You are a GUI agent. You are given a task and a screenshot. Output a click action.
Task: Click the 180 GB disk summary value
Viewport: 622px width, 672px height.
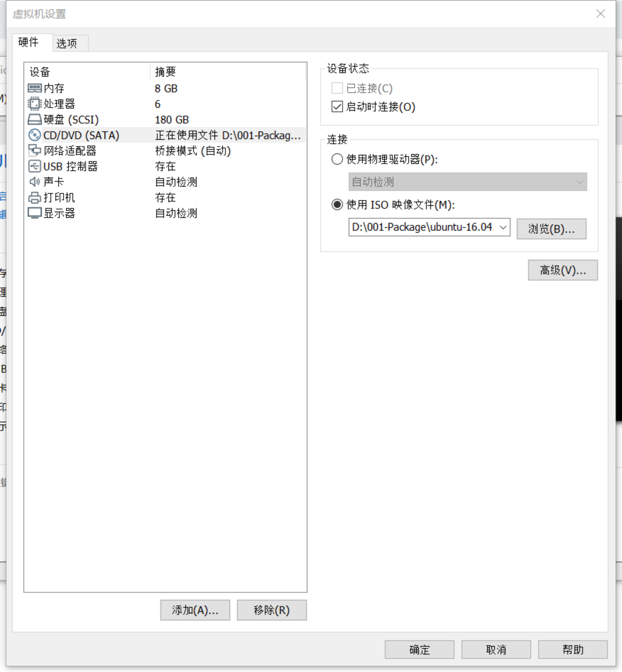coord(172,120)
